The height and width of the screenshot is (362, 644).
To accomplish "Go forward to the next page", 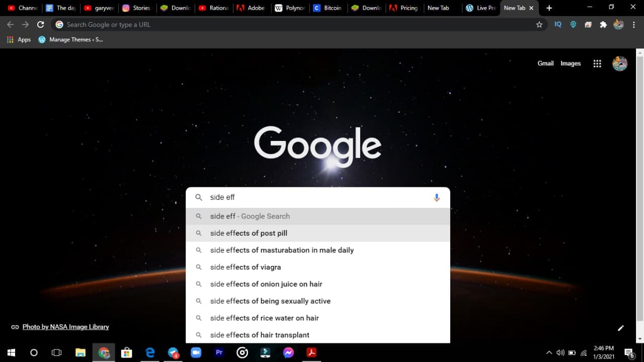I will [26, 24].
